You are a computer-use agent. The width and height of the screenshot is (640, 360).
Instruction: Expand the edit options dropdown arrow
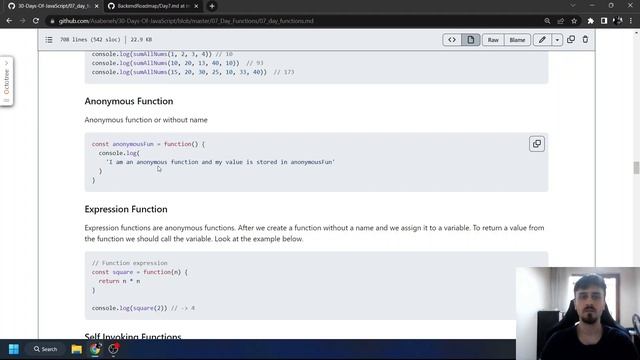557,40
